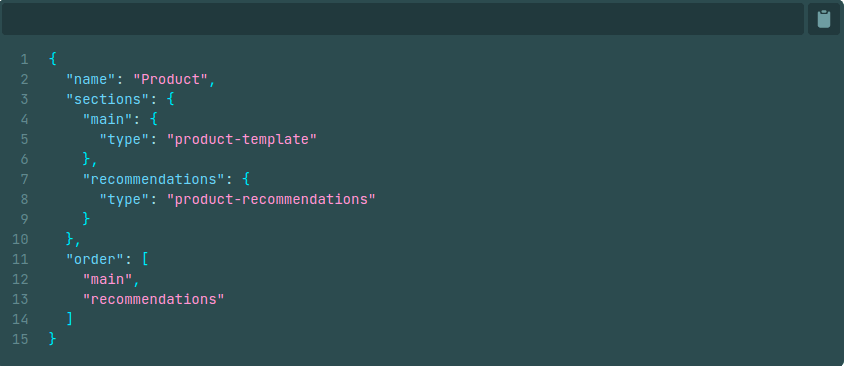Click the opening curly brace on line 1
845x366 pixels.
click(53, 59)
